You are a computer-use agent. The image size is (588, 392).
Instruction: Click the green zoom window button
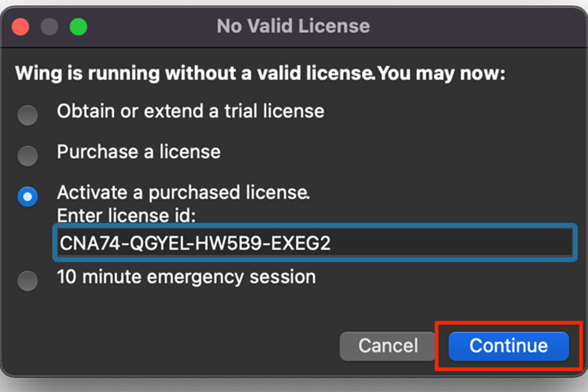pyautogui.click(x=78, y=27)
